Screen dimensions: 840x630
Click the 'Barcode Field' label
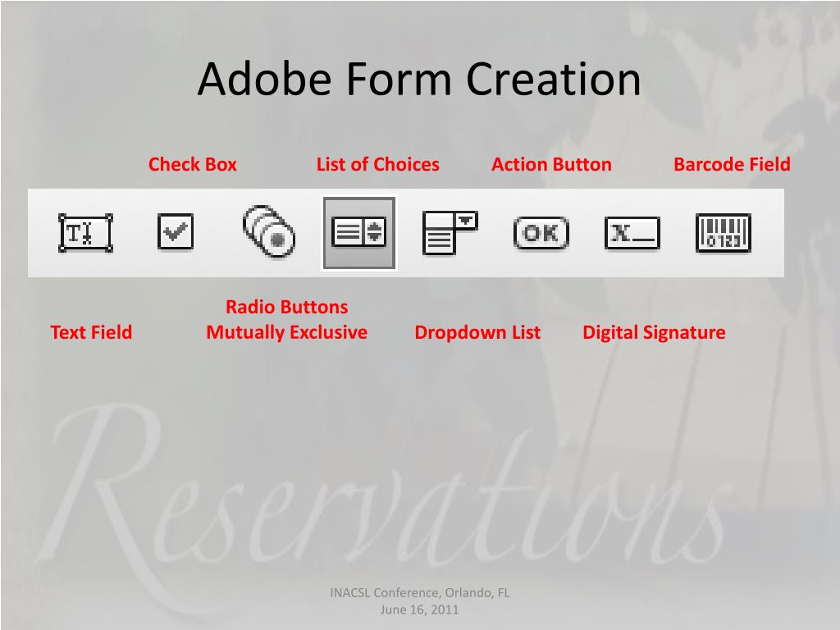coord(732,164)
